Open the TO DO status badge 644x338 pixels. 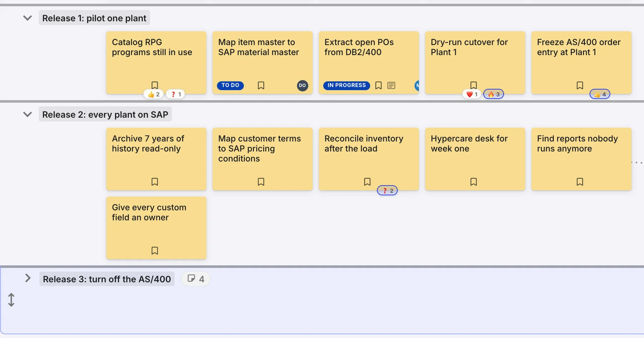(x=230, y=85)
